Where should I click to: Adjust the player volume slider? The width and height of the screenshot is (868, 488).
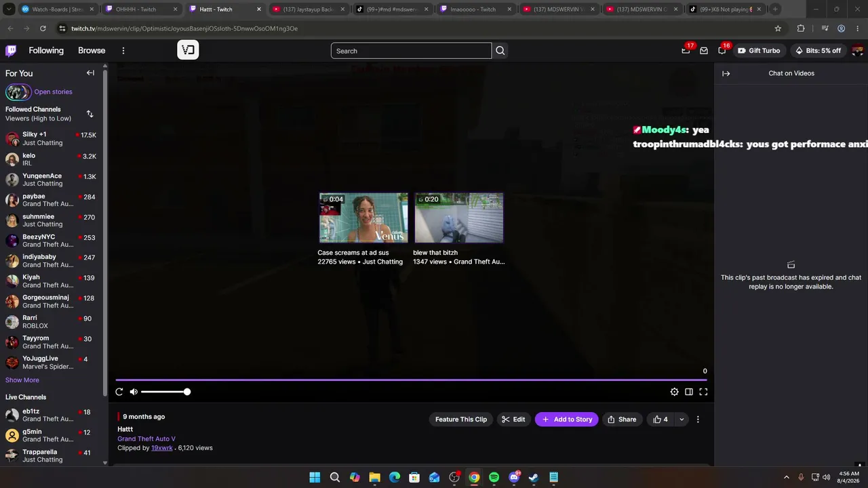[x=165, y=392]
